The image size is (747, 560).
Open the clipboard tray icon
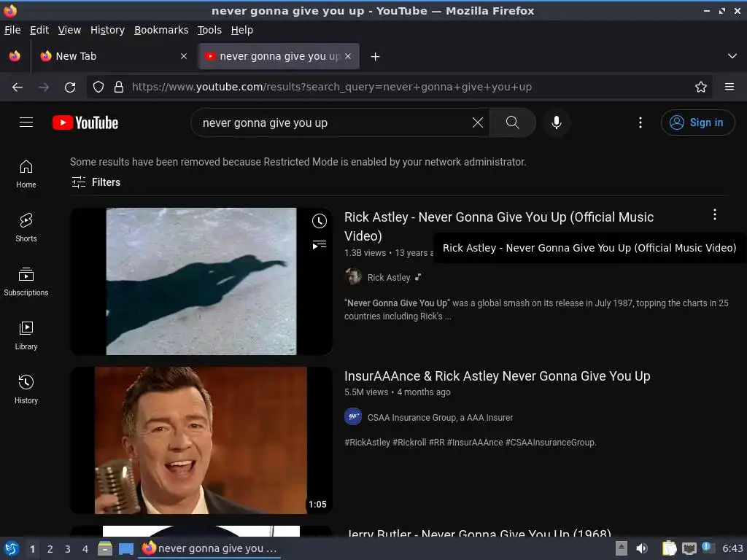(669, 548)
